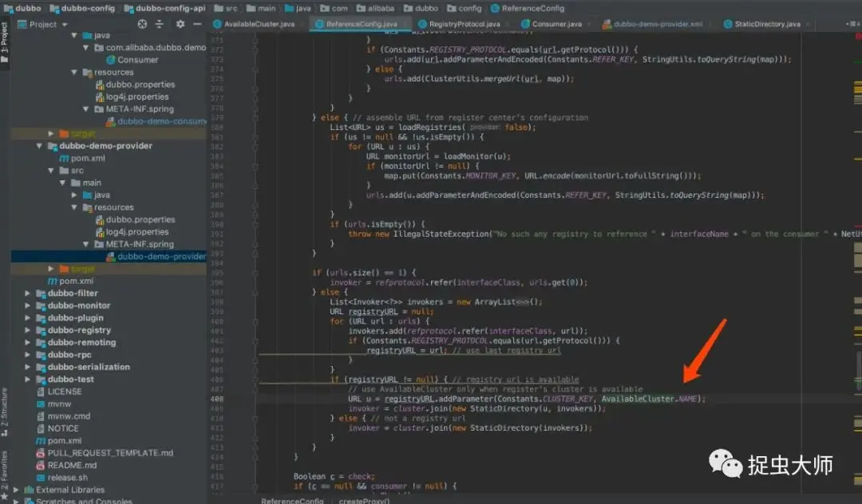The height and width of the screenshot is (504, 862).
Task: Click the Scroll from Source crosshair icon
Action: tap(142, 24)
